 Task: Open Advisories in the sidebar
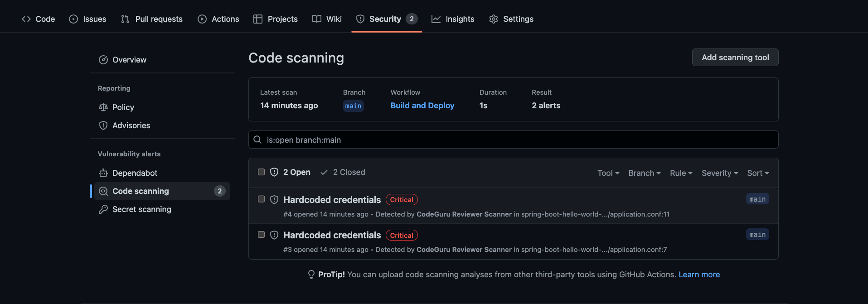(162, 125)
